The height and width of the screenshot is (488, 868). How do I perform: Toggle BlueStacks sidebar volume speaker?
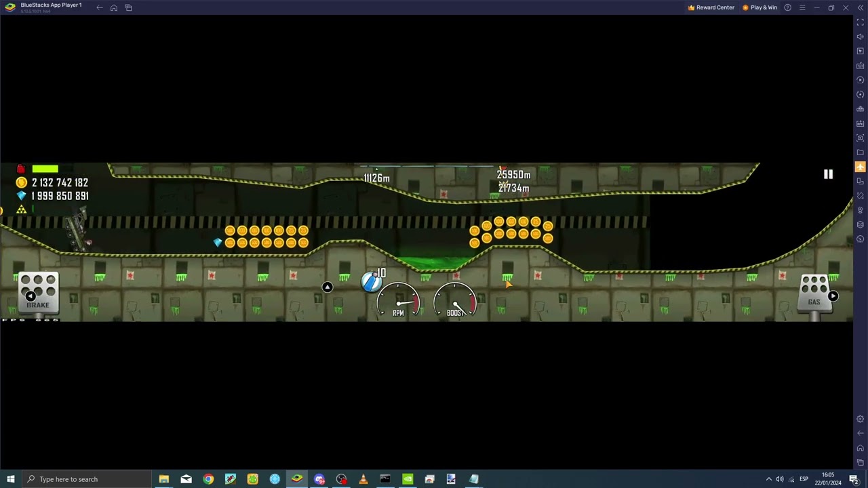pos(861,37)
